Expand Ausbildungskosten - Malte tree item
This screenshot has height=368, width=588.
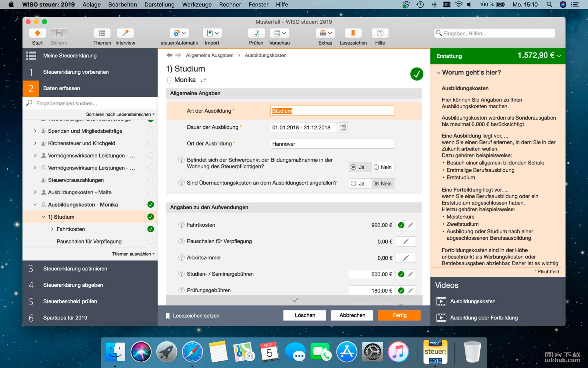tap(35, 192)
